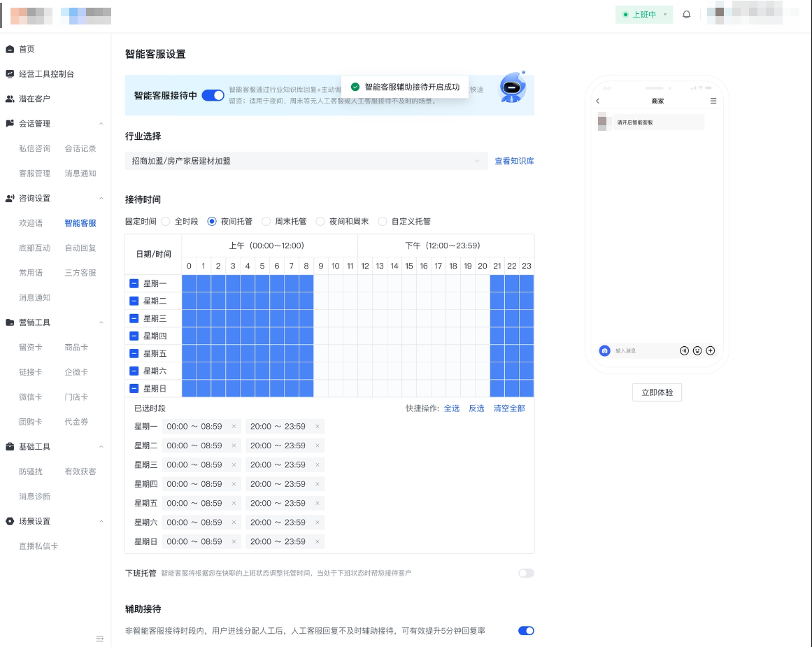Click the home icon beside 首页
The image size is (812, 647).
click(x=10, y=49)
